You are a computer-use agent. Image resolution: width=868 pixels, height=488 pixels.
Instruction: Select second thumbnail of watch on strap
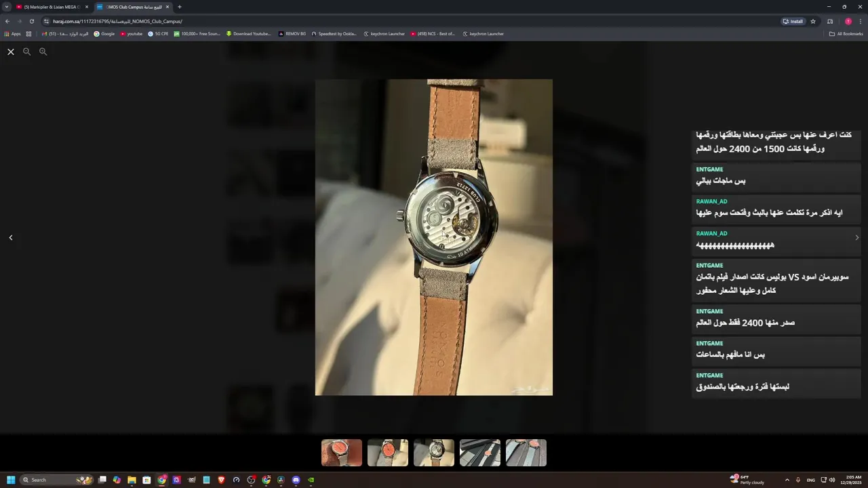(x=388, y=453)
